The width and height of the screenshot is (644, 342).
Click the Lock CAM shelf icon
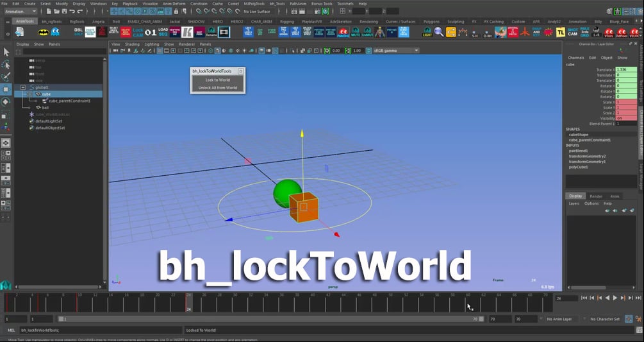click(x=138, y=32)
